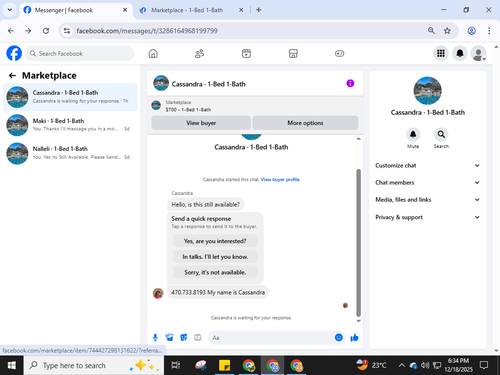Screen dimensions: 500x375
Task: Send a thumbs-up like
Action: coord(354,338)
